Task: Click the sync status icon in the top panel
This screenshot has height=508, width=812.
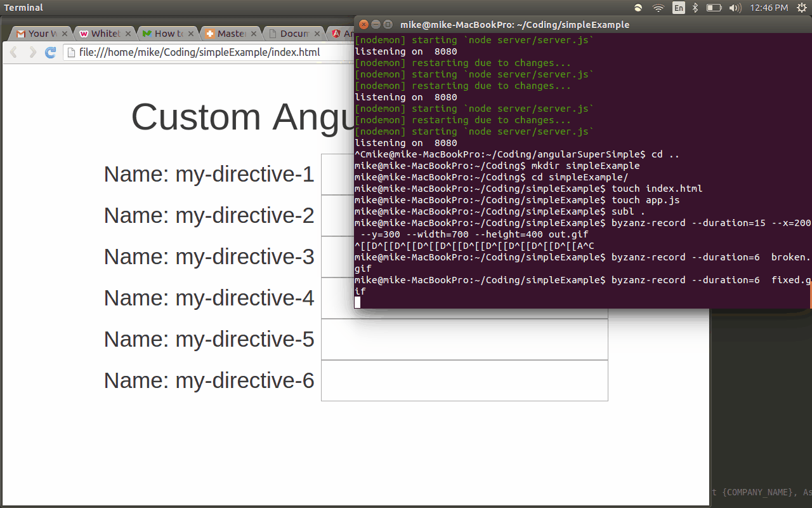Action: [638, 8]
